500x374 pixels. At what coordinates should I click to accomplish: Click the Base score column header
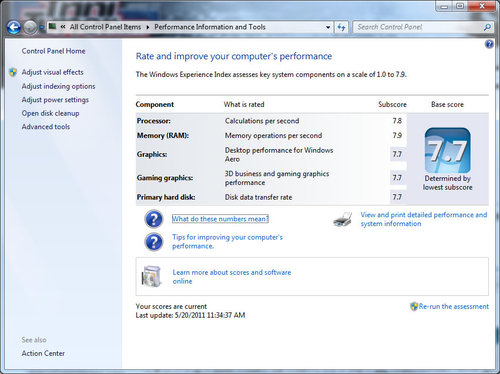(447, 104)
